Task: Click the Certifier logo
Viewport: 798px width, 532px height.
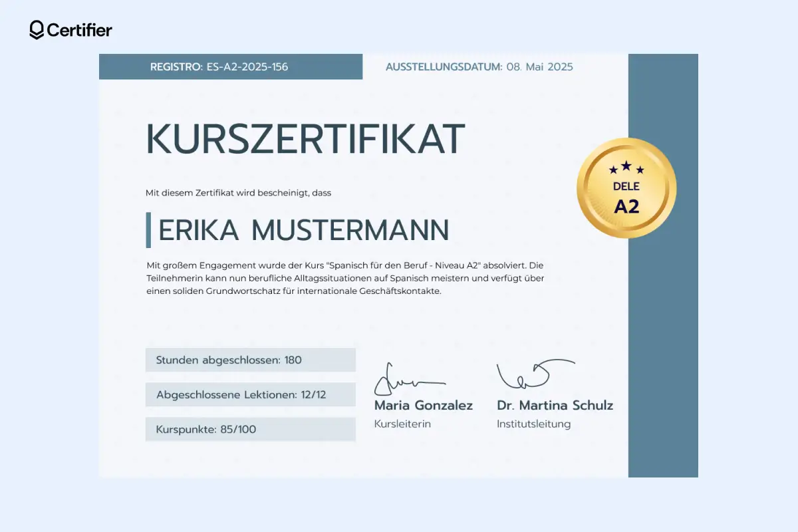Action: pyautogui.click(x=70, y=30)
